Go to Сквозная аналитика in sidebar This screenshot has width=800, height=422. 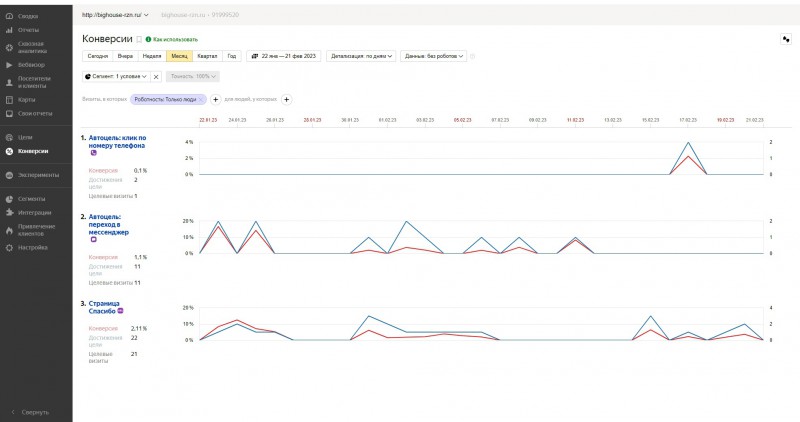tap(32, 47)
